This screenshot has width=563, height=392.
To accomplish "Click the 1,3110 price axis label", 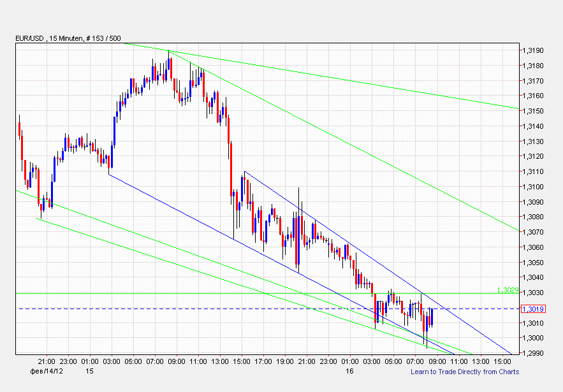I will click(533, 171).
